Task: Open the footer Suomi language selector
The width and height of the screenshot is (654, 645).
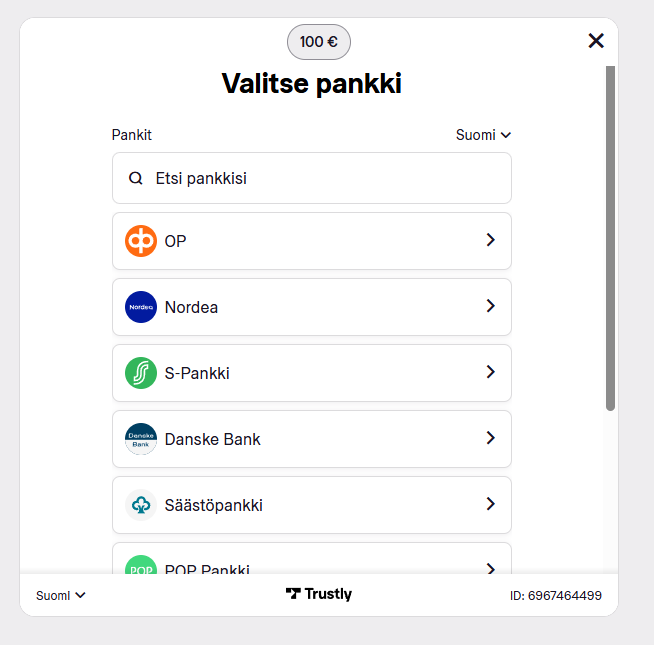Action: click(61, 595)
